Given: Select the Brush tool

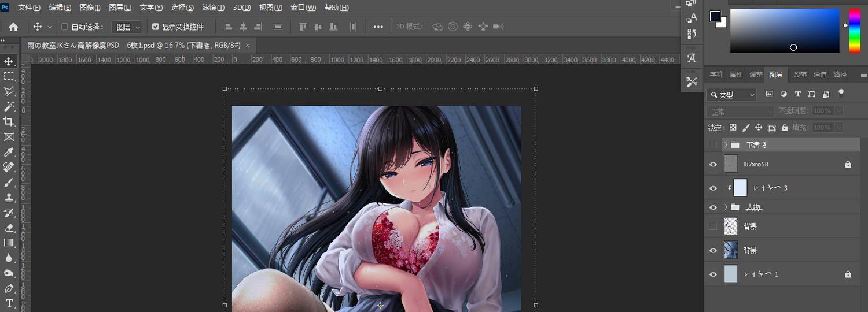Looking at the screenshot, I should point(9,182).
